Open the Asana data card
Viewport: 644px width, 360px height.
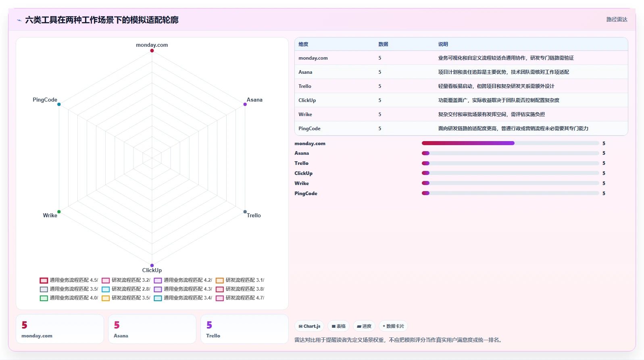(152, 329)
